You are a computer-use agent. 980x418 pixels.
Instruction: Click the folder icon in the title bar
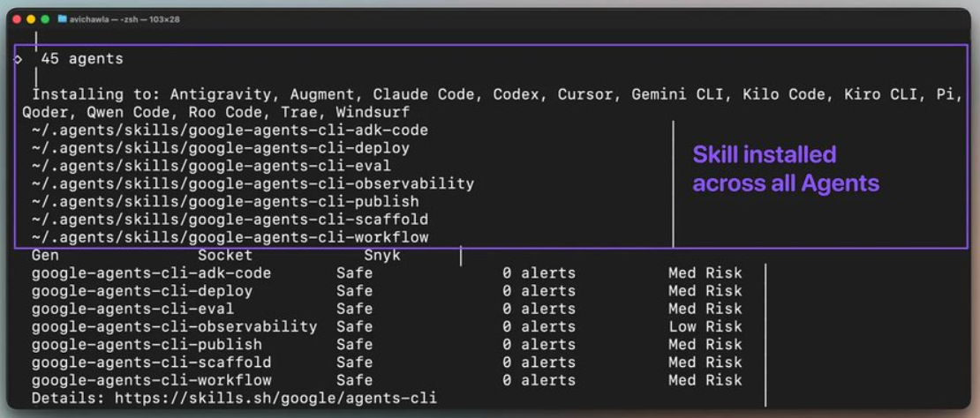pos(62,19)
